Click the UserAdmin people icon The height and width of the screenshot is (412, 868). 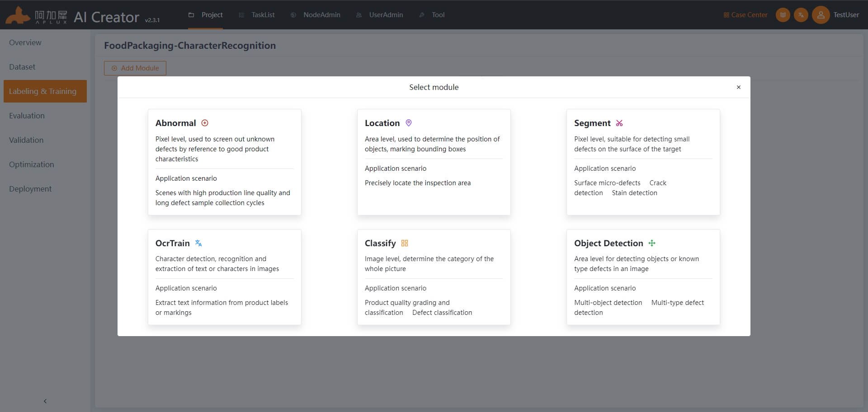click(359, 15)
